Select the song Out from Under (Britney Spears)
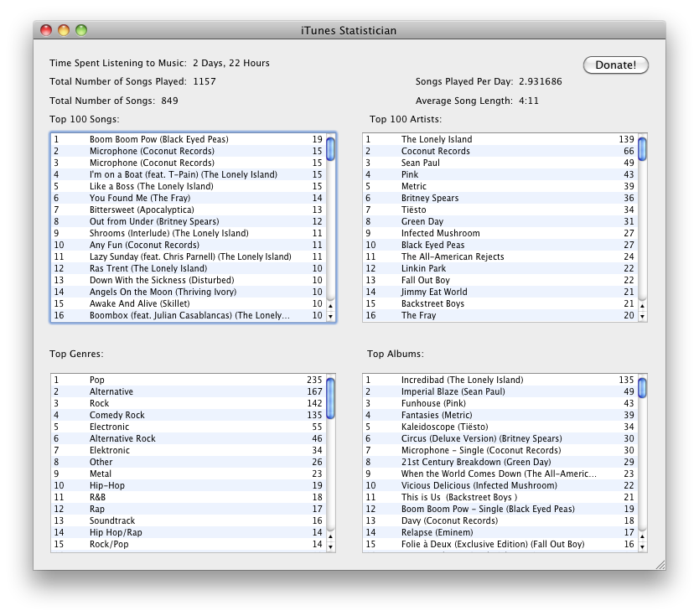Viewport: 699px width, 616px height. [x=189, y=221]
